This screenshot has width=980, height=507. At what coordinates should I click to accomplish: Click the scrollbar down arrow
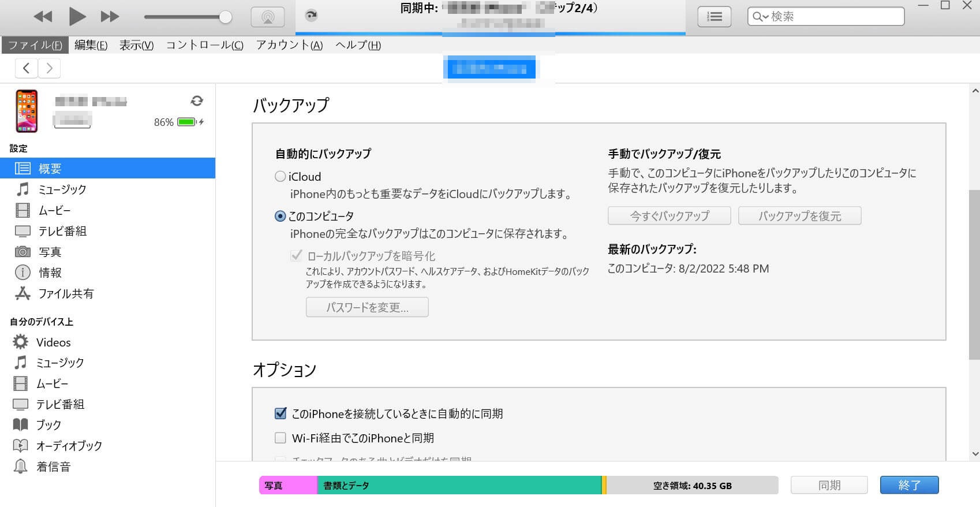975,454
